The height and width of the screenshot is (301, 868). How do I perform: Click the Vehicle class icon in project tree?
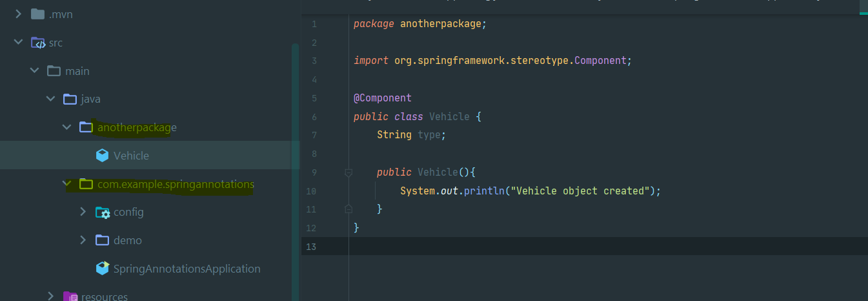[x=102, y=156]
